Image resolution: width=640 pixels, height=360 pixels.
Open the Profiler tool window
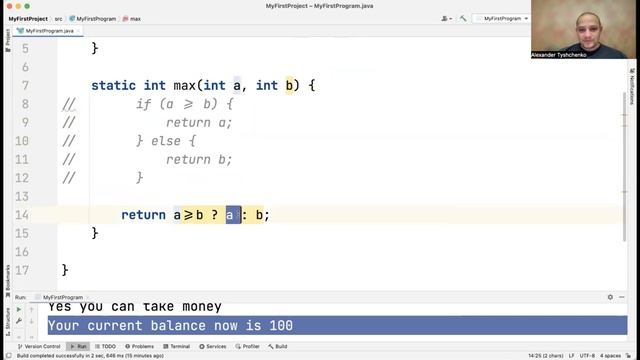[x=247, y=347]
